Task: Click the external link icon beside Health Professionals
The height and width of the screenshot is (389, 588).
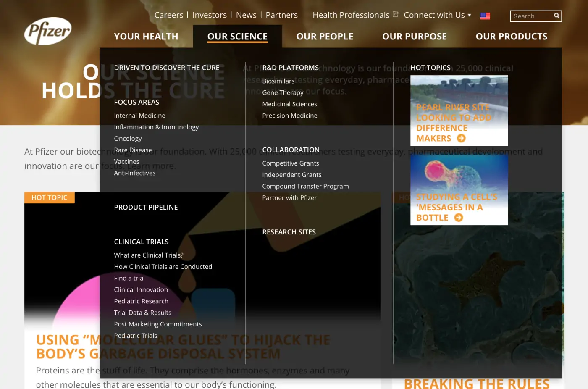Action: 395,14
